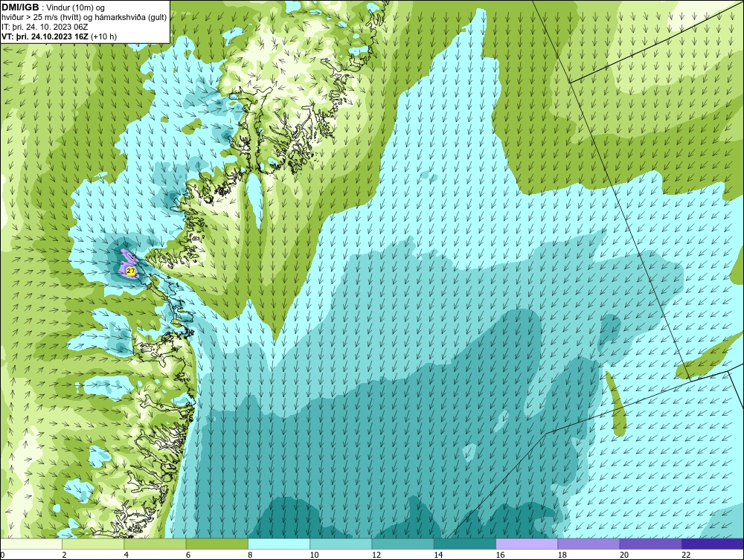The image size is (744, 560).
Task: Click the 'VT: þri. 24.10.2023 16Z' line
Action: tap(45, 36)
